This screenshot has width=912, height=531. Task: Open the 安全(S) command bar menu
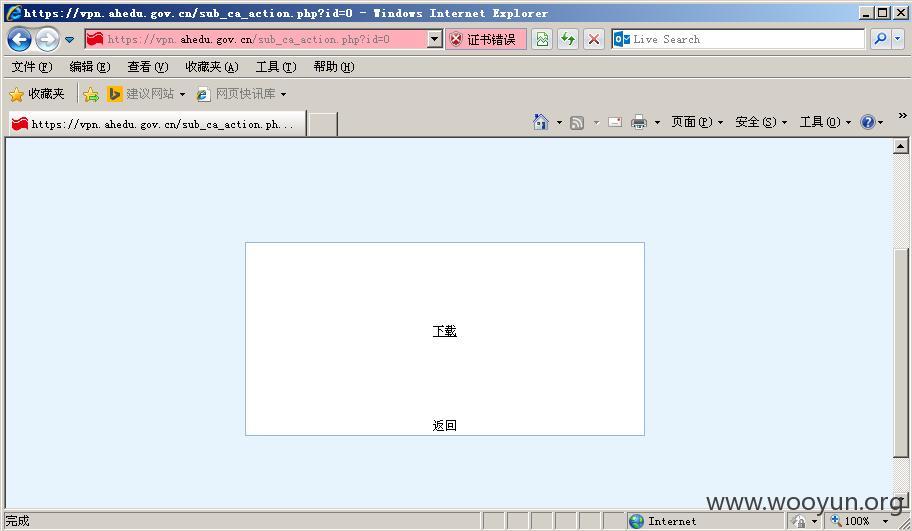point(761,122)
